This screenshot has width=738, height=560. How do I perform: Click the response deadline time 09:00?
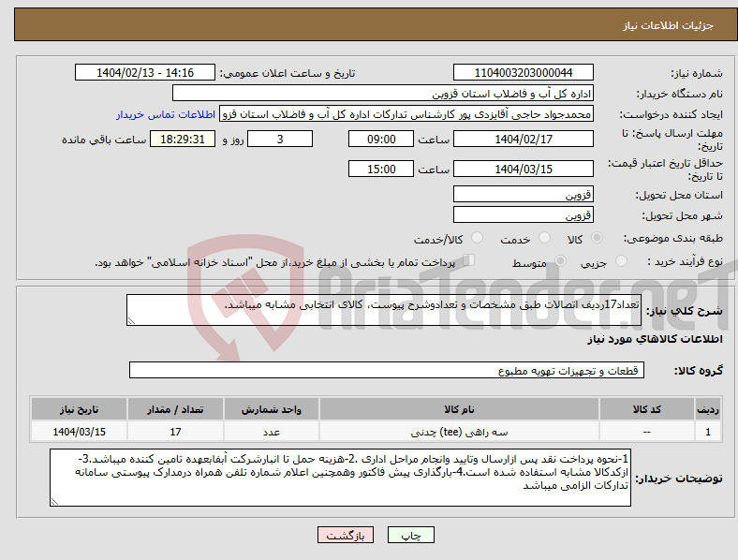tap(381, 139)
